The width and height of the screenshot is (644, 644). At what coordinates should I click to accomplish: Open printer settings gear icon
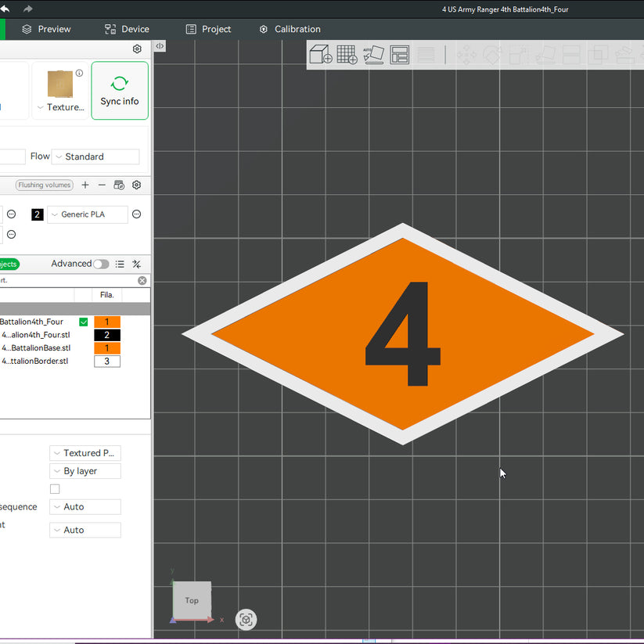pyautogui.click(x=137, y=49)
